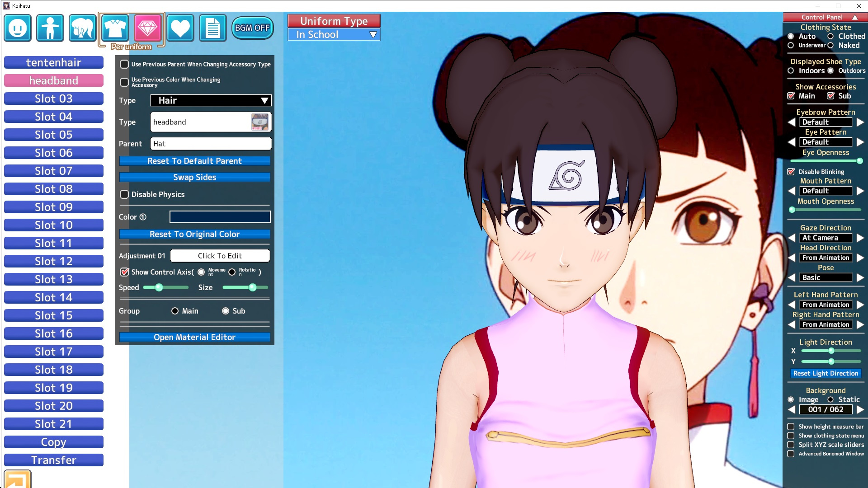Click next Gaze Direction arrow
Viewport: 868px width, 488px height.
[860, 238]
